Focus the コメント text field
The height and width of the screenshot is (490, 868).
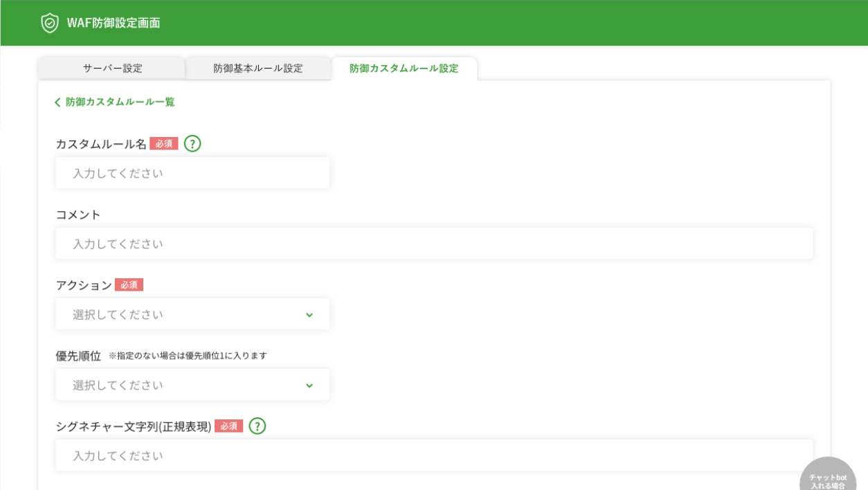point(434,244)
